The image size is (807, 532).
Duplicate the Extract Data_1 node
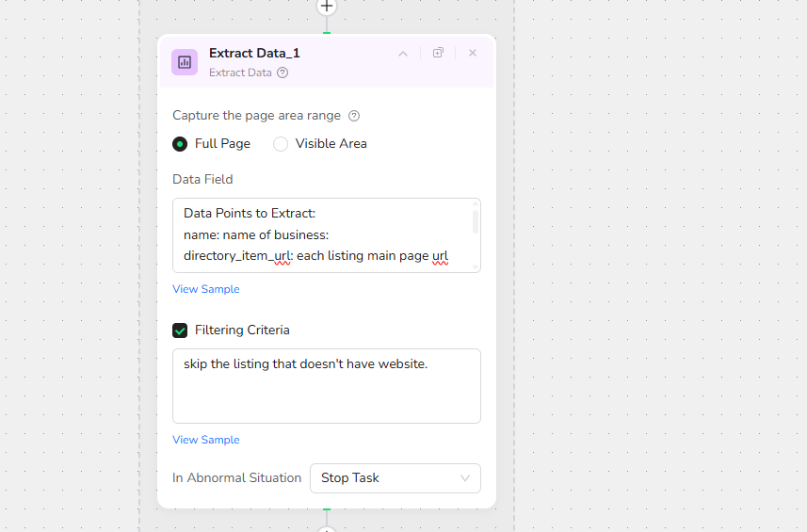[x=438, y=54]
